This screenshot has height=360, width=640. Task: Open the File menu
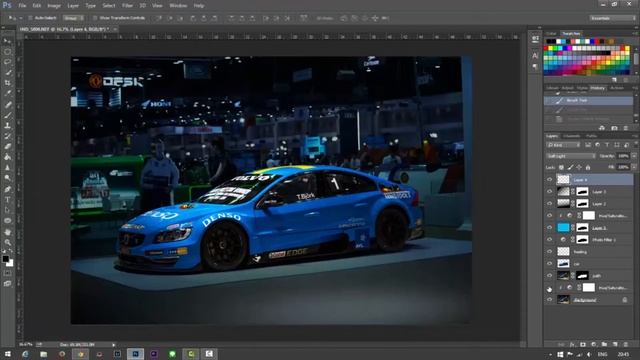coord(22,6)
